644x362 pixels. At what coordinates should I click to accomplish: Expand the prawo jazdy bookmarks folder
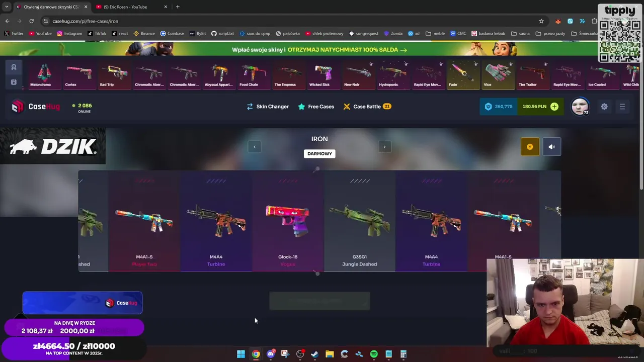(550, 34)
